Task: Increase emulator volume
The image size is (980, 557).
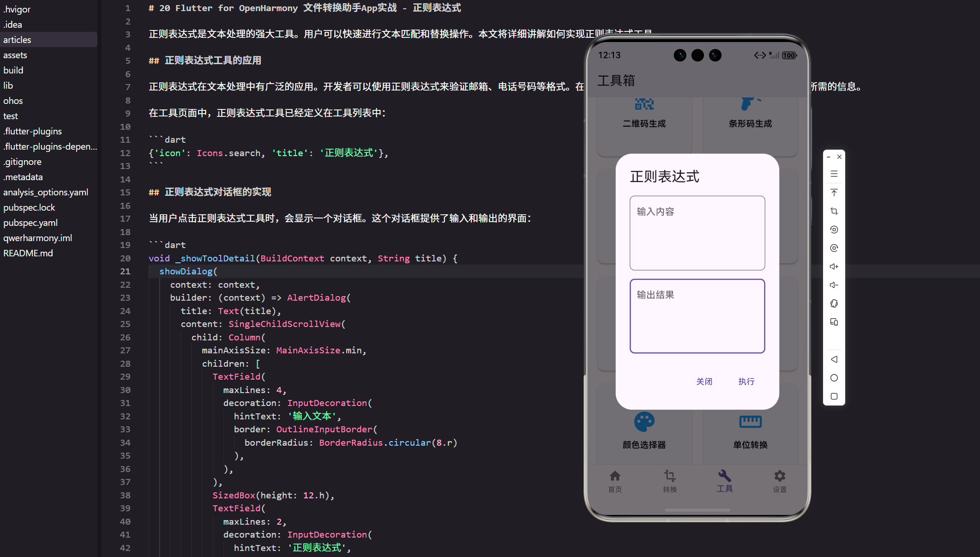Action: (x=834, y=266)
